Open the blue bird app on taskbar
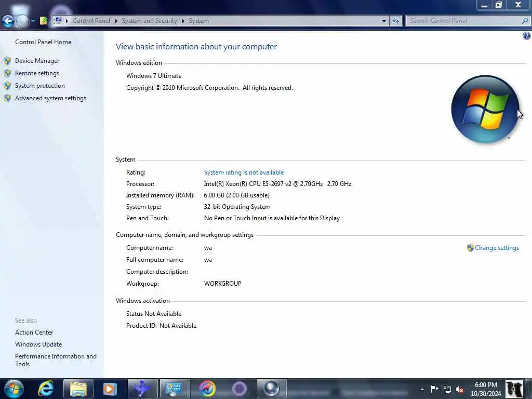The image size is (532, 399). tap(143, 389)
